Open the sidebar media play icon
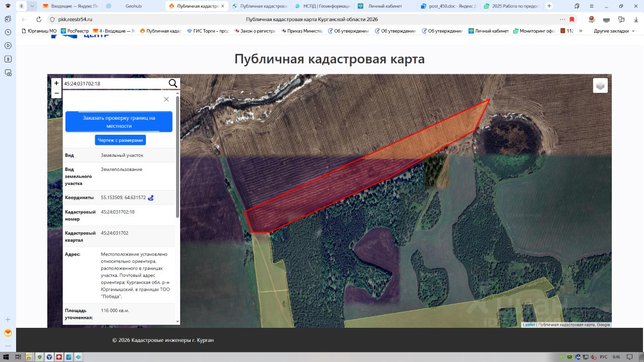This screenshot has width=644, height=362. (x=8, y=45)
